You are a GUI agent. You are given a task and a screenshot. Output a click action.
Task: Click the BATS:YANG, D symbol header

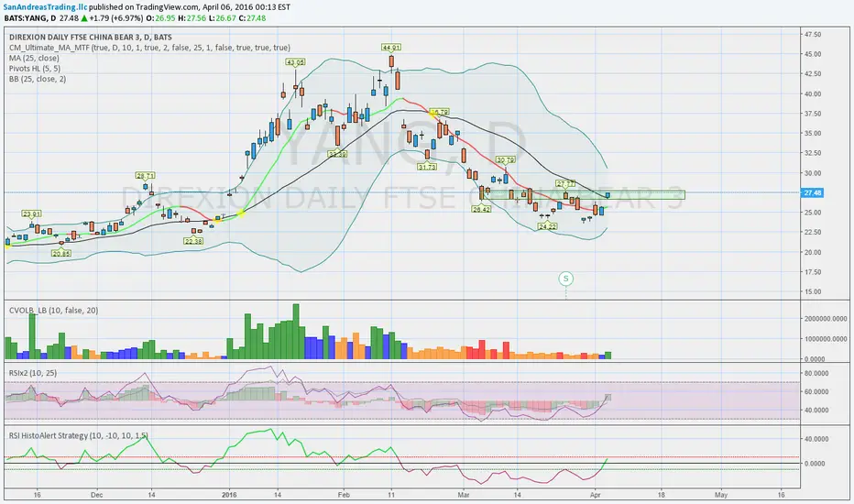tap(30, 18)
